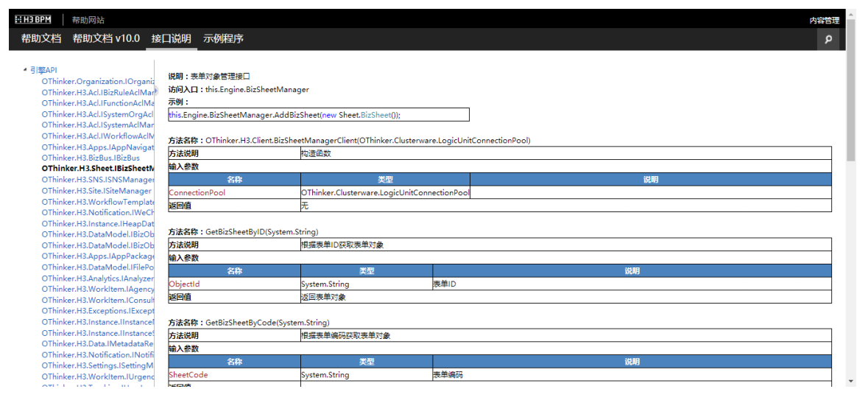Click the 根据表单编码获取表单对象 description cell
Viewport: 868px width, 403px height.
tap(565, 335)
